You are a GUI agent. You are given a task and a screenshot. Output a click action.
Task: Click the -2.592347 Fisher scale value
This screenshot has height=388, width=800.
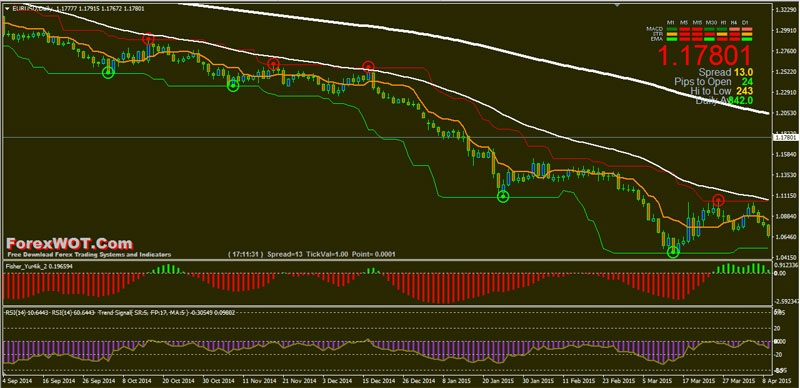pos(786,302)
